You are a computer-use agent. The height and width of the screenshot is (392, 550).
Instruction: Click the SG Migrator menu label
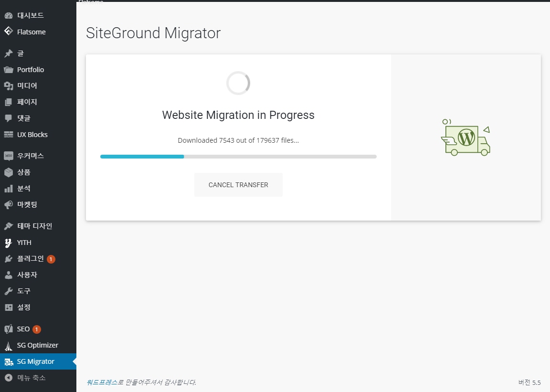tap(36, 361)
